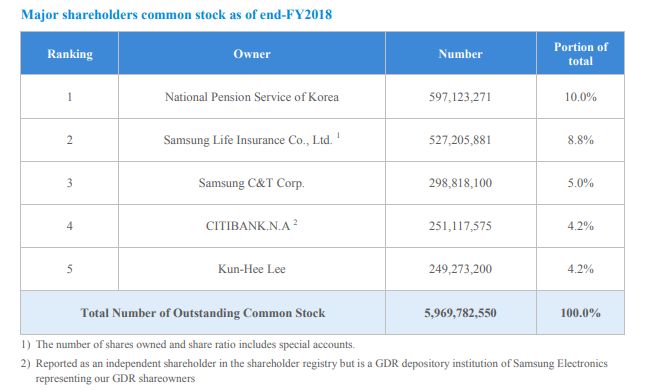Click the 8.8% portion cell
Viewport: 648px width, 390px height.
pos(581,140)
